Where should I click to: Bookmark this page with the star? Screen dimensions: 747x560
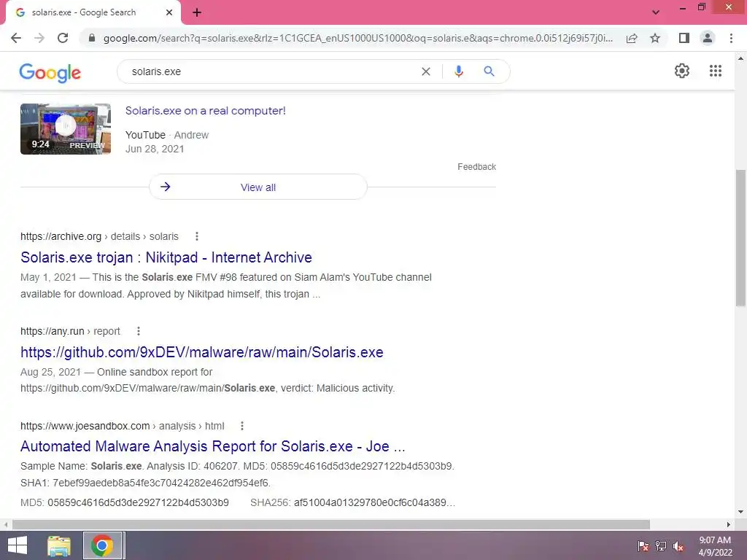(x=655, y=38)
